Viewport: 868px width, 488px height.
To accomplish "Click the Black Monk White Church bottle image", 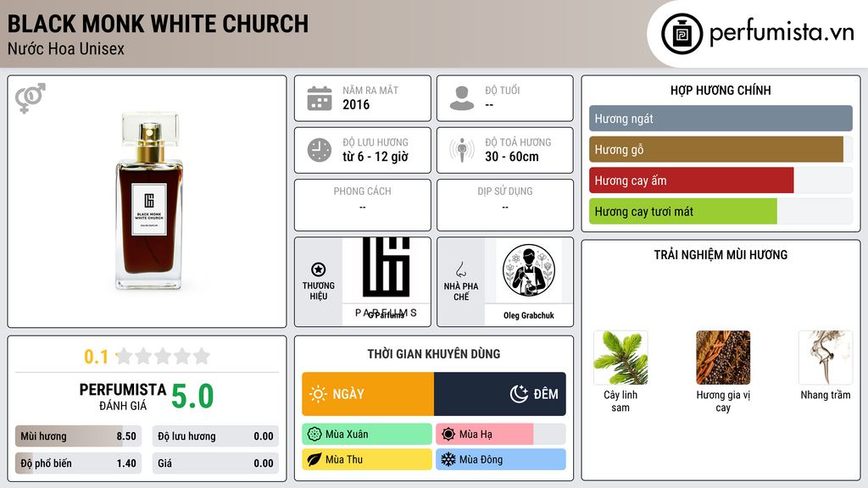I will pos(149,200).
